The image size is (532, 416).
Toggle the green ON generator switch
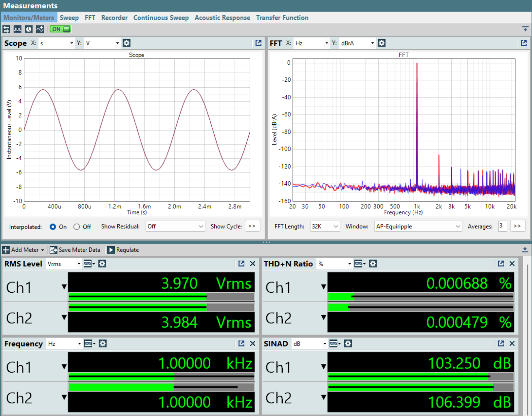[x=60, y=29]
